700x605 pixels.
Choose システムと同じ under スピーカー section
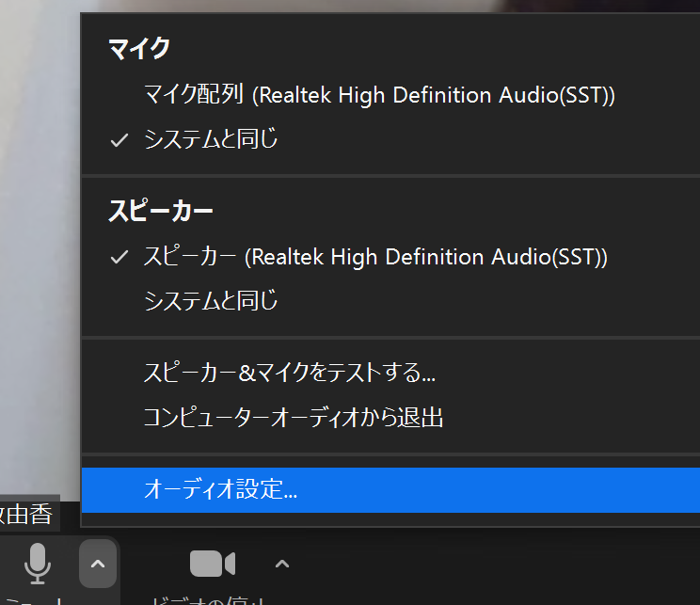click(x=211, y=301)
